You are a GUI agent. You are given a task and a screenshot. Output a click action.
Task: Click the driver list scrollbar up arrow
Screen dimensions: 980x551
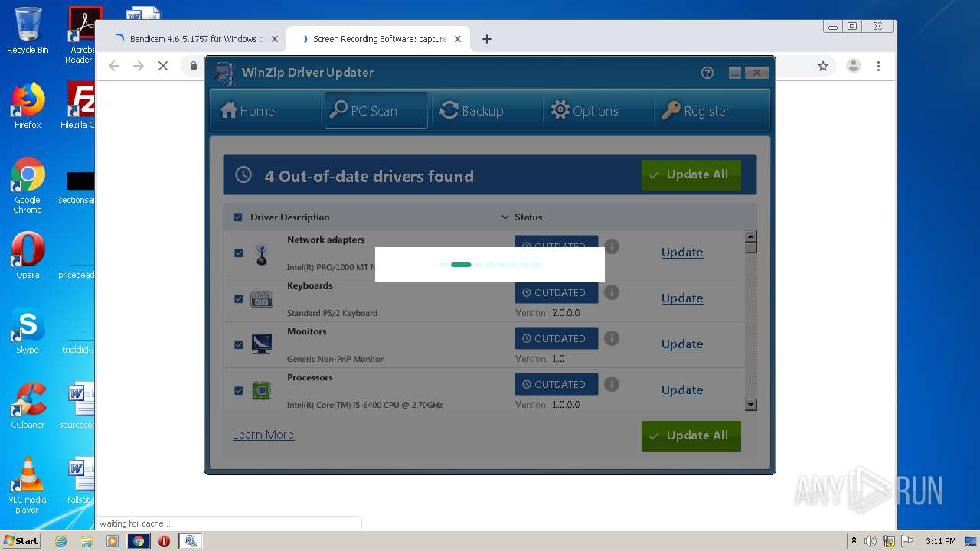point(751,236)
